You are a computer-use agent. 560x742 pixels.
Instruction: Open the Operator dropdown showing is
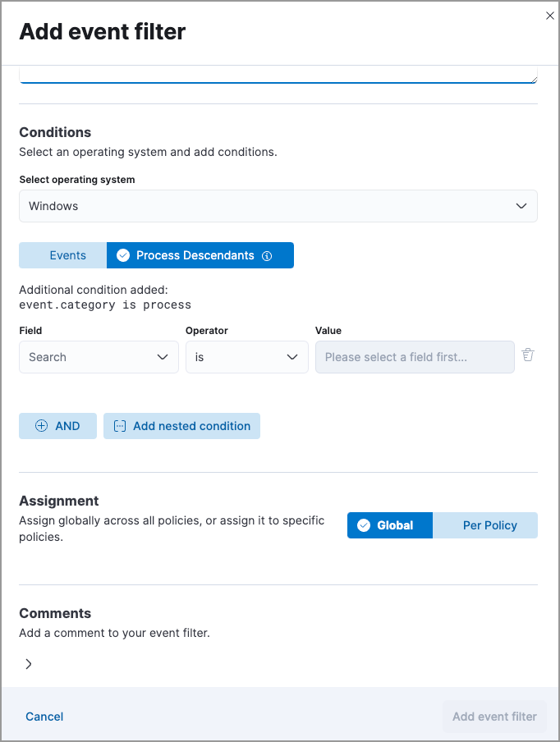[246, 357]
